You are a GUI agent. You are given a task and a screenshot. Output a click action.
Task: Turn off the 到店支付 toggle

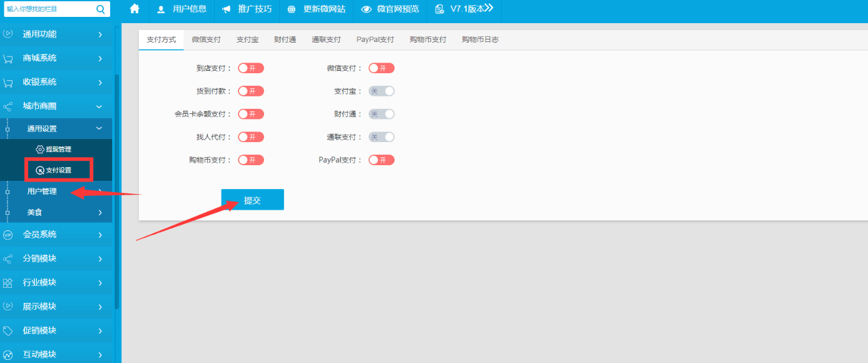[251, 68]
